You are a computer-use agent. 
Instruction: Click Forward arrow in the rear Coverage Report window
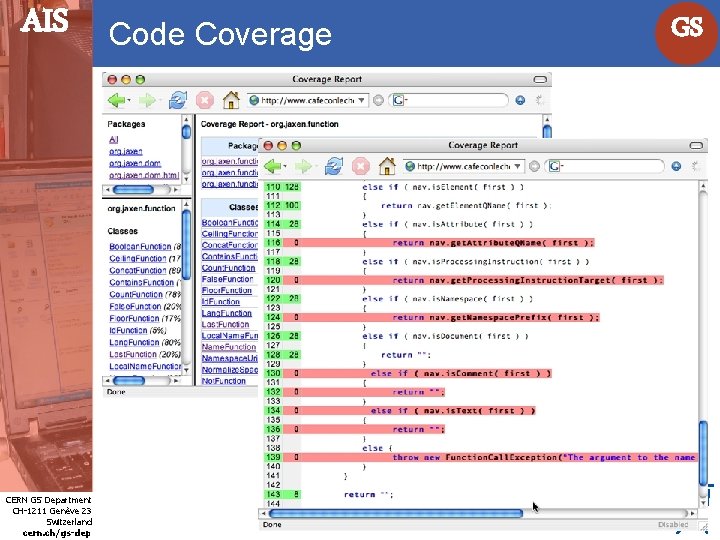[146, 100]
